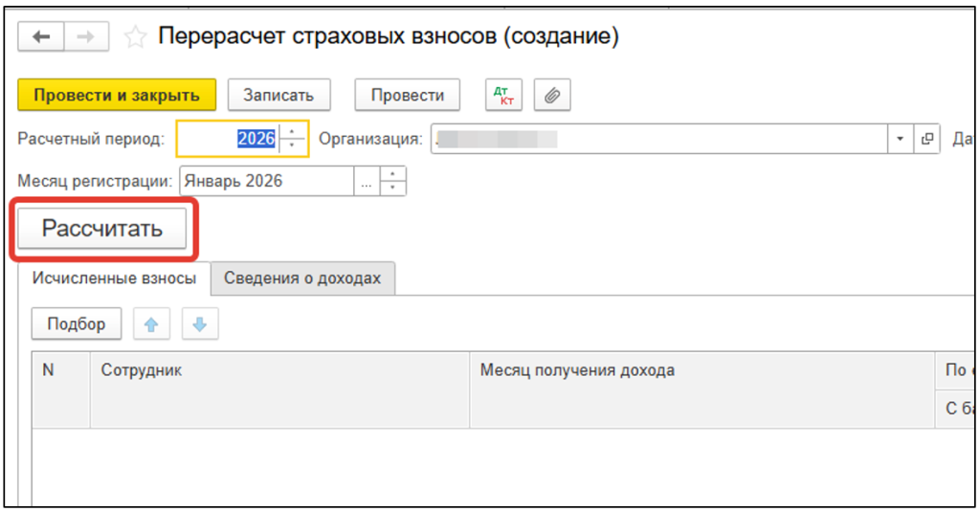Click Провести и закрыть
Screen dimensions: 980x512
click(x=117, y=95)
